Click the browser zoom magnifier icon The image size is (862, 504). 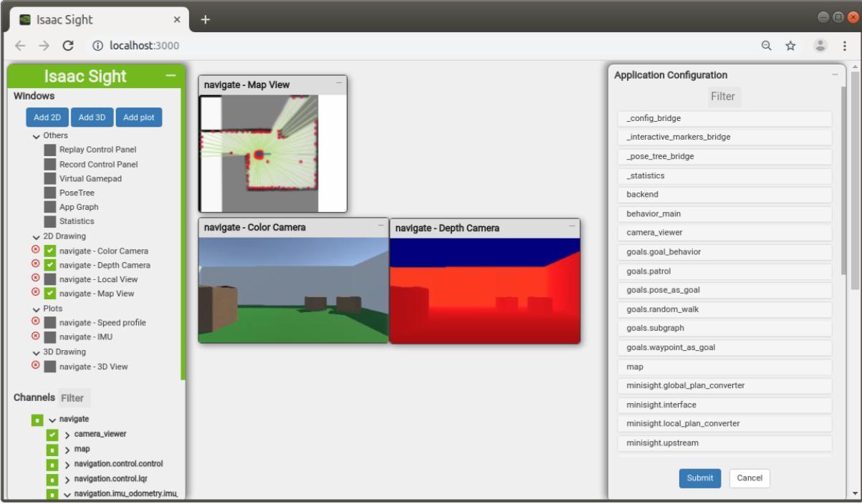[x=766, y=46]
